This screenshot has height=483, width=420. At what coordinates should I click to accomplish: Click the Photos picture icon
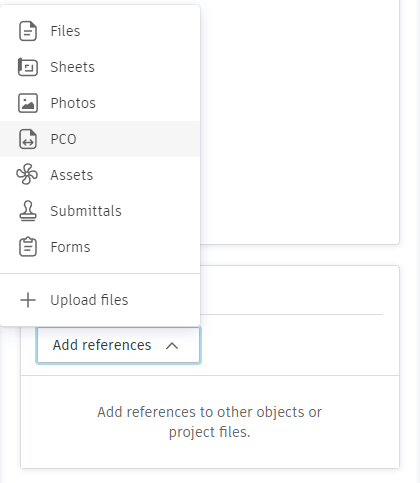click(x=28, y=103)
